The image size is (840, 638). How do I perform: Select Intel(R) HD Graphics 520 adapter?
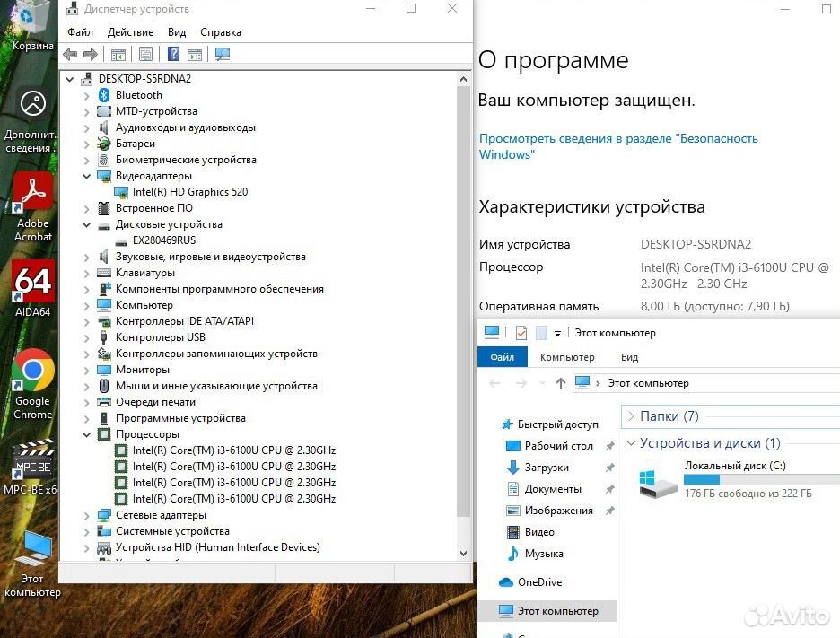click(x=190, y=192)
